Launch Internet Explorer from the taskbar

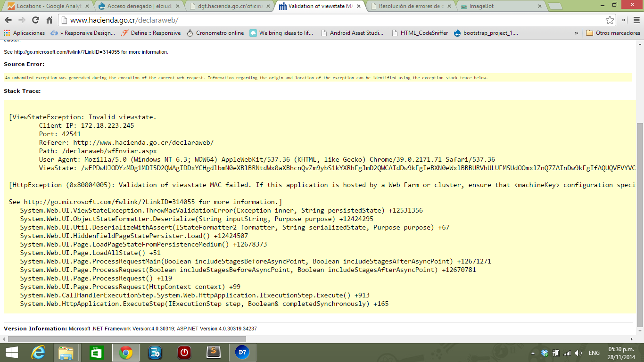pyautogui.click(x=38, y=353)
